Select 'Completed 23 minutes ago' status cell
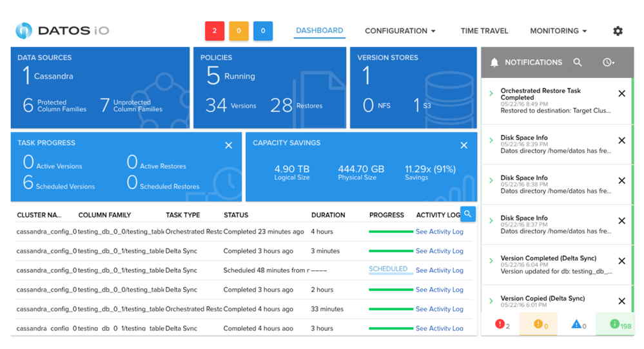 264,232
